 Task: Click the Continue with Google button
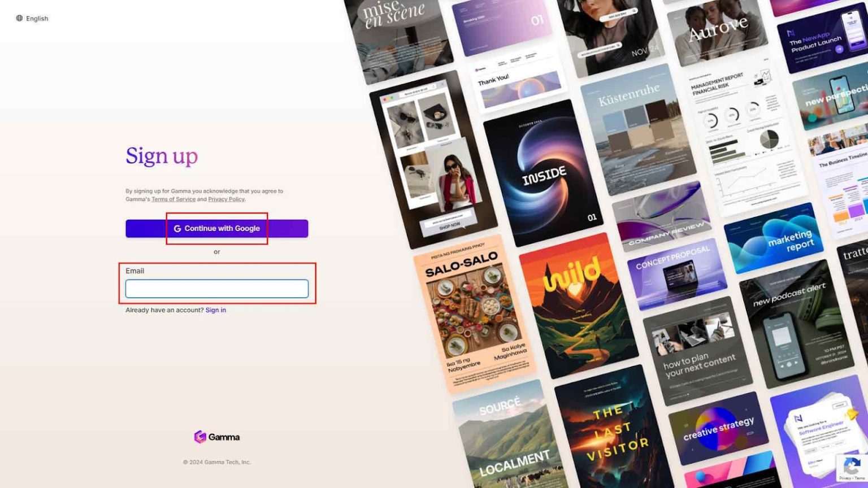[216, 228]
